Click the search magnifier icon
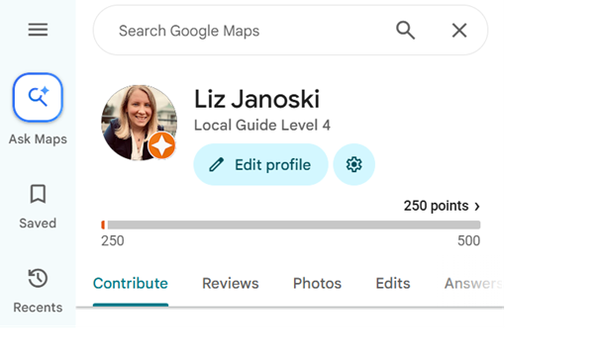This screenshot has width=599, height=364. pyautogui.click(x=405, y=30)
